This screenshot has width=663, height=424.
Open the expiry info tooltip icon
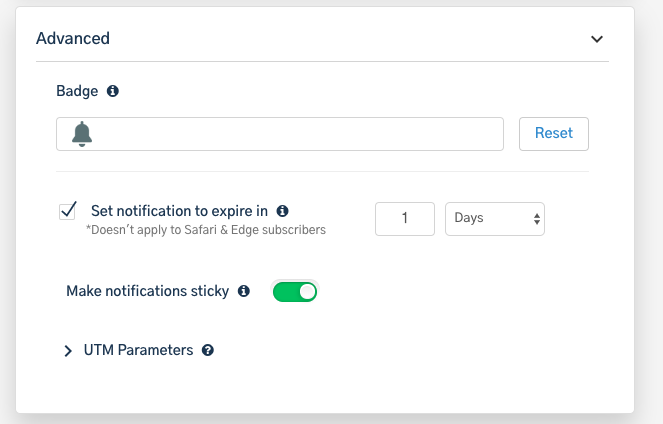pyautogui.click(x=282, y=211)
